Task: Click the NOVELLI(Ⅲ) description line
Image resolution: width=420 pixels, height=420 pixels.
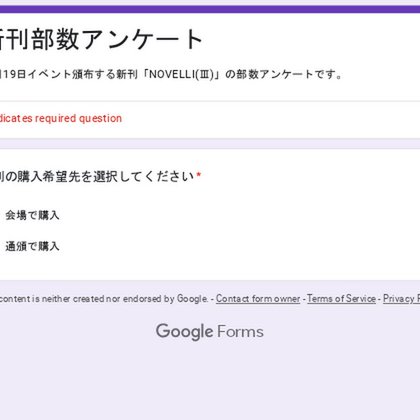Action: click(171, 74)
